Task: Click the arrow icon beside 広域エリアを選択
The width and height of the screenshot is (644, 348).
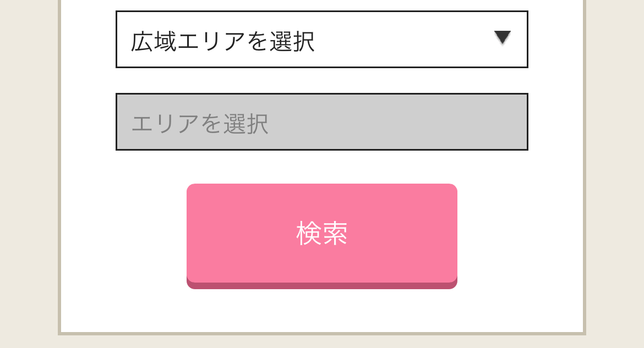Action: [503, 37]
